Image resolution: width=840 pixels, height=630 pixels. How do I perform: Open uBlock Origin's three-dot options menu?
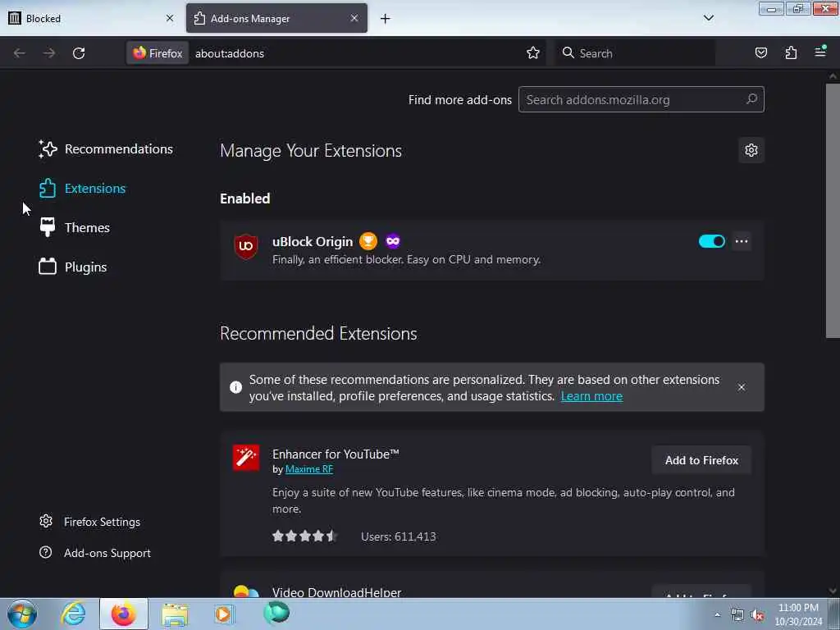(742, 241)
